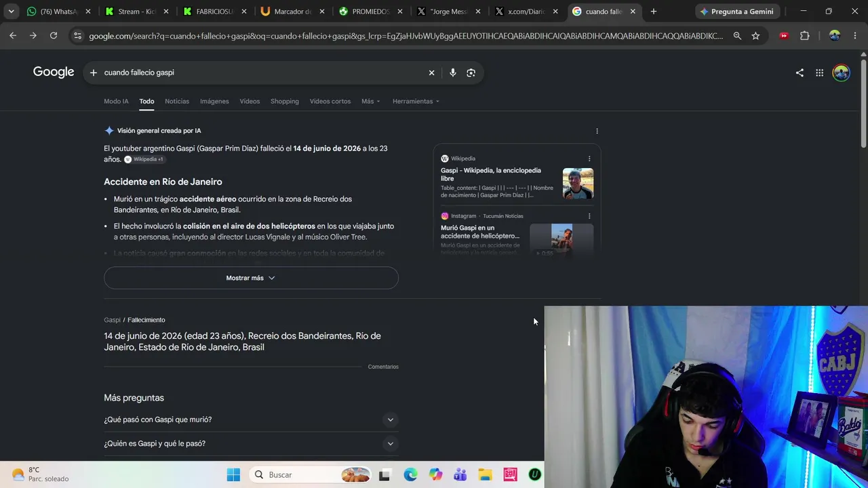
Task: Switch to the Stream - Kick tab
Action: tap(137, 12)
